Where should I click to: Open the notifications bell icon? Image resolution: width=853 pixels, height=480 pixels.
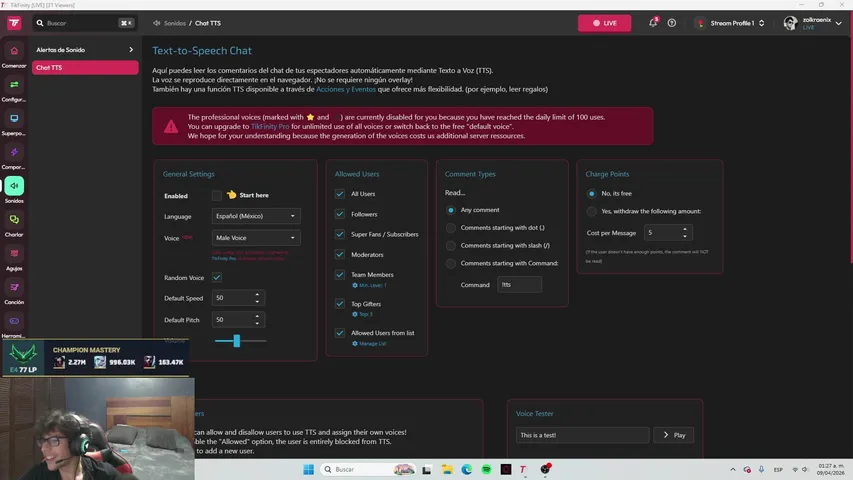[x=653, y=23]
